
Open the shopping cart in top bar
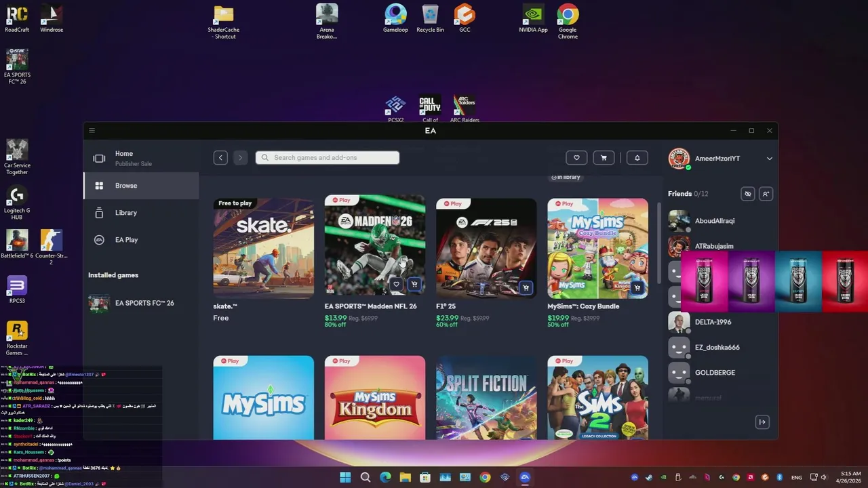(x=604, y=158)
